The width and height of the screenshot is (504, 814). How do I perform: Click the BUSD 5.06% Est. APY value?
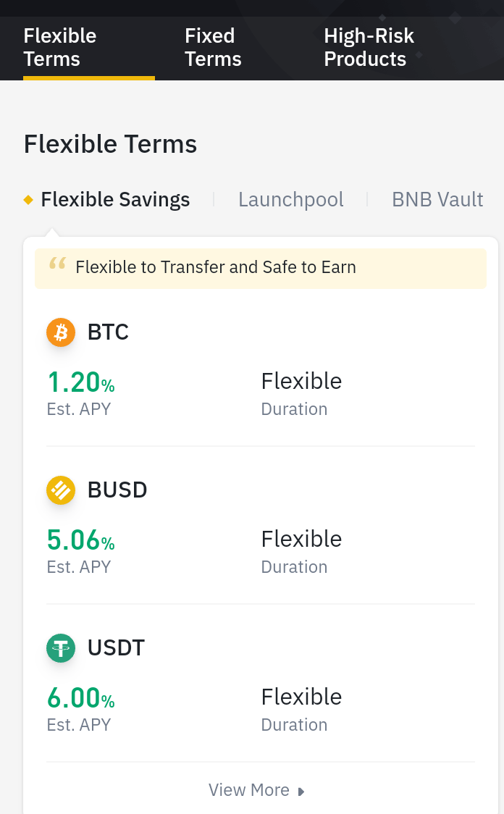pyautogui.click(x=81, y=540)
